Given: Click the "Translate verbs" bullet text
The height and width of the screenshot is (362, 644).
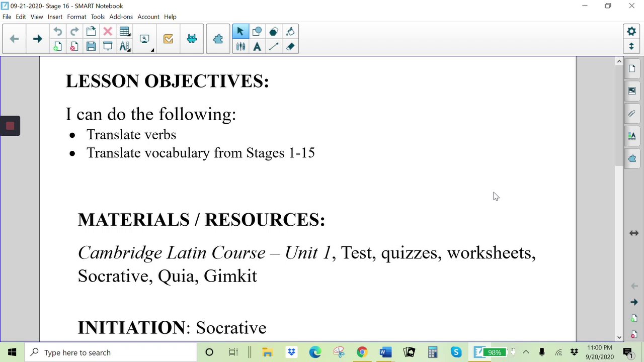Looking at the screenshot, I should point(131,135).
